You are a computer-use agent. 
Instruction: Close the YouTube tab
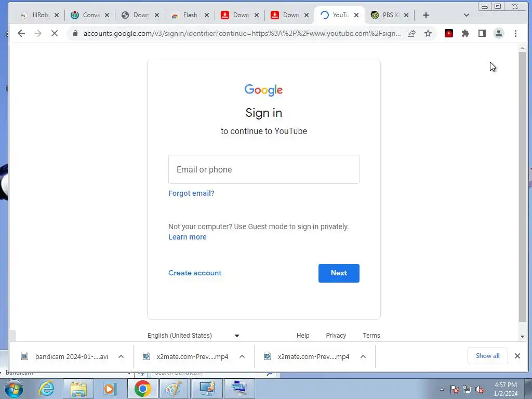tap(356, 15)
